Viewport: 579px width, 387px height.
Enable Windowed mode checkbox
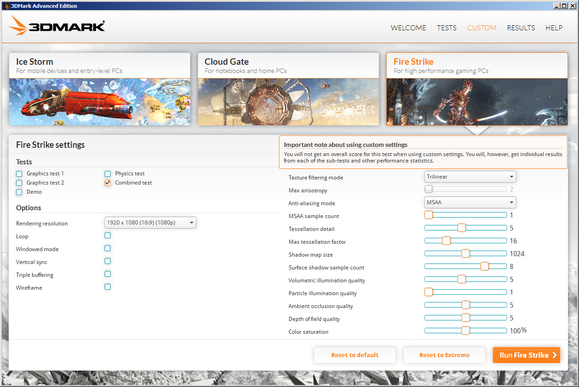point(107,248)
